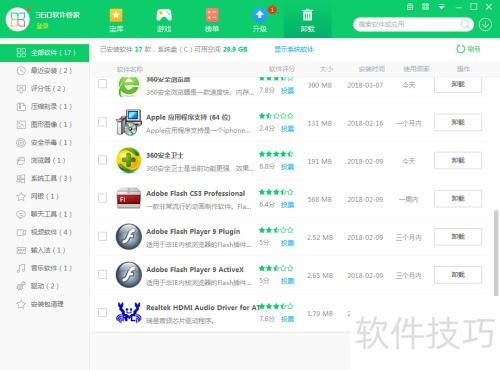Viewport: 500px width, 370px height.
Task: Click the Flash Player 9 Plugin icon
Action: (x=129, y=237)
